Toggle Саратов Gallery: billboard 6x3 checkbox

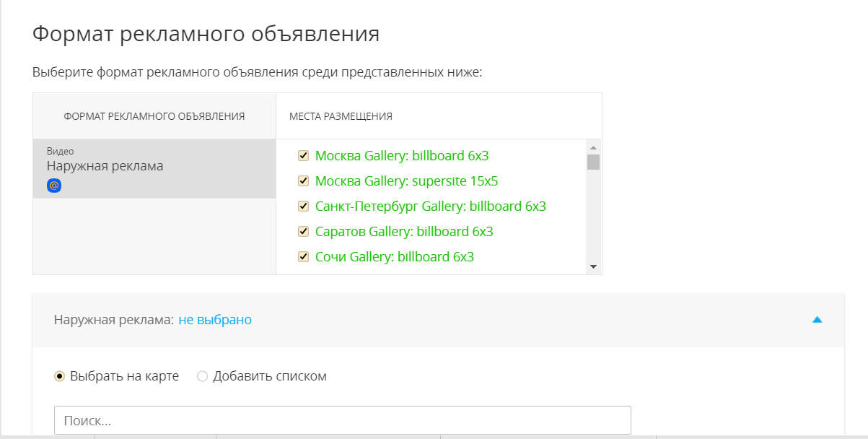coord(304,232)
